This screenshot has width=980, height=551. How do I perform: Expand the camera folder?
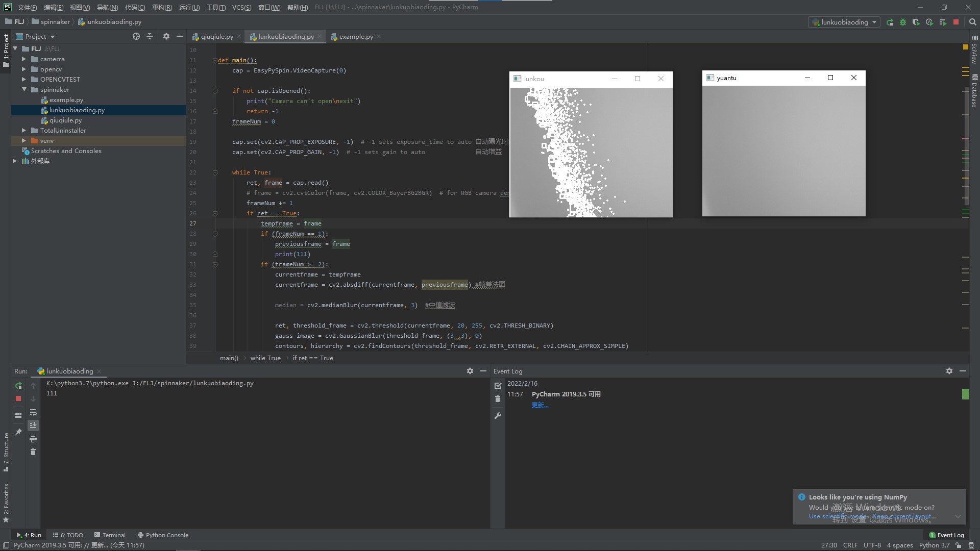pyautogui.click(x=23, y=59)
